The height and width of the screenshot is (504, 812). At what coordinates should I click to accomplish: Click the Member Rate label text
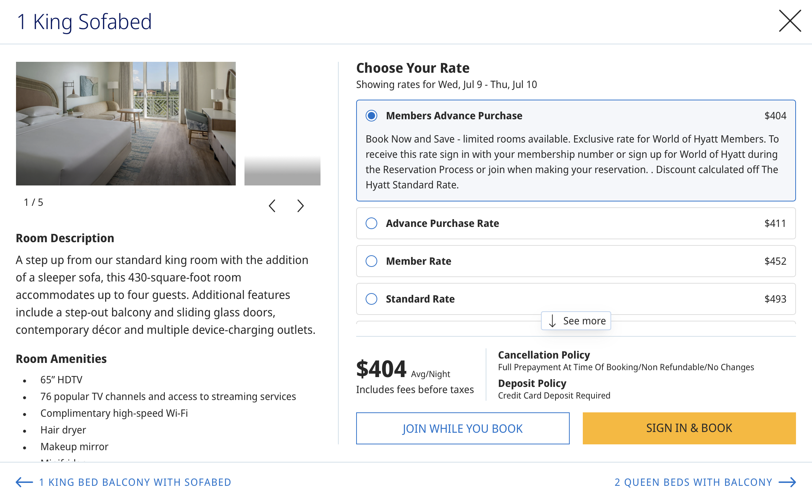[418, 261]
